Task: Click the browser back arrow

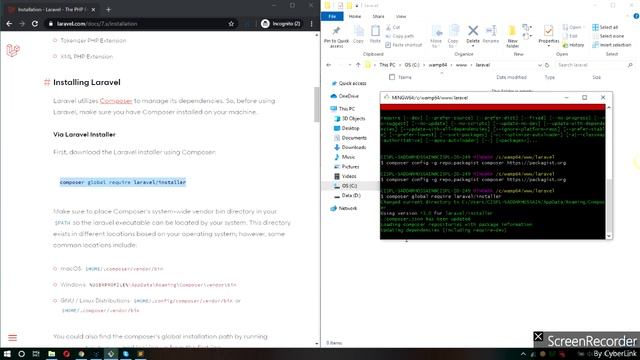Action: (9, 24)
